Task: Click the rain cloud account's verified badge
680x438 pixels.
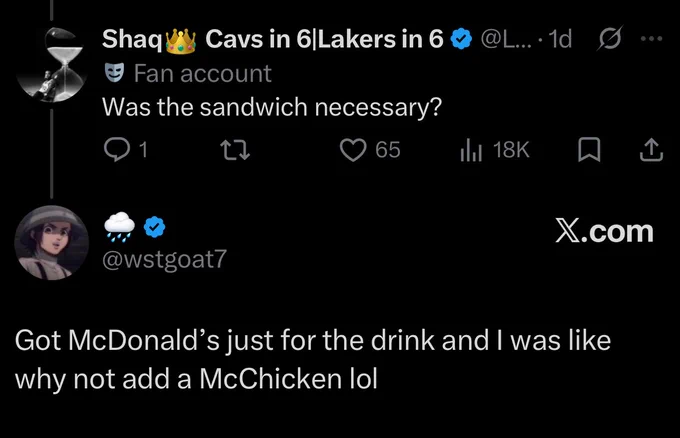Action: pos(154,227)
